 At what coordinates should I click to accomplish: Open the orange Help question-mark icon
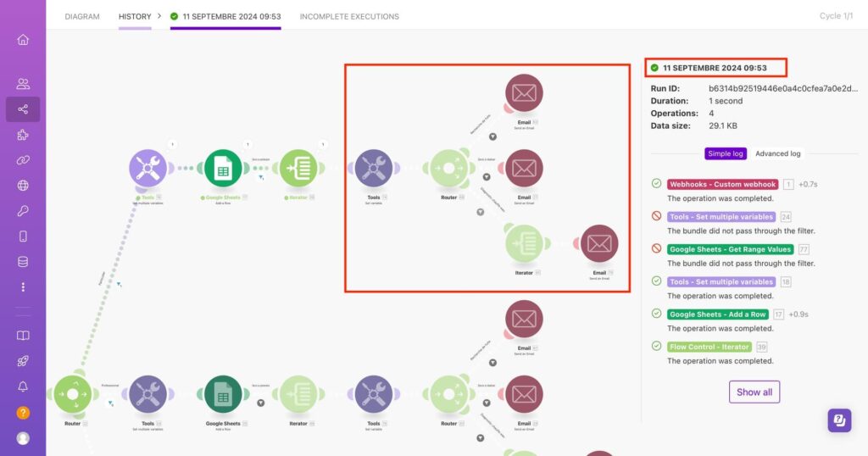pyautogui.click(x=23, y=412)
